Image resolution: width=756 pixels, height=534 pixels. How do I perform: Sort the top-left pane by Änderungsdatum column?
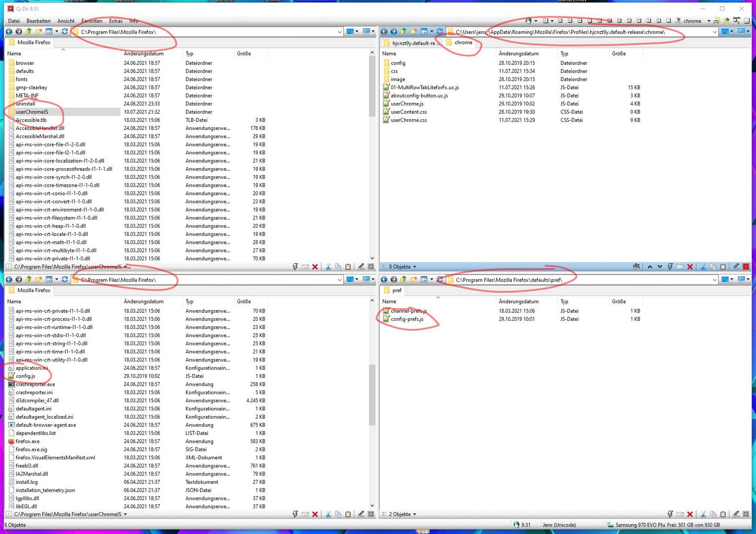tap(144, 53)
